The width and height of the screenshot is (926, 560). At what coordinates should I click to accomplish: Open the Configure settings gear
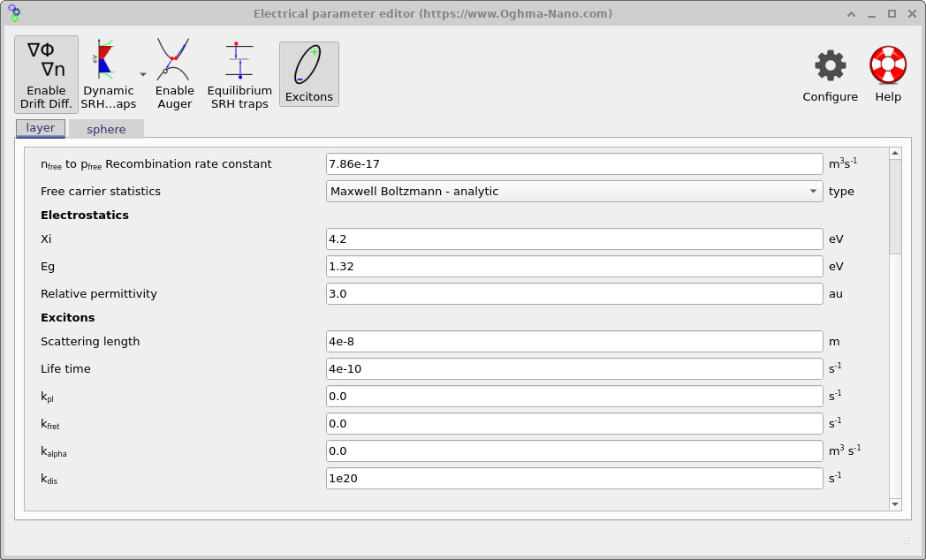pyautogui.click(x=830, y=72)
